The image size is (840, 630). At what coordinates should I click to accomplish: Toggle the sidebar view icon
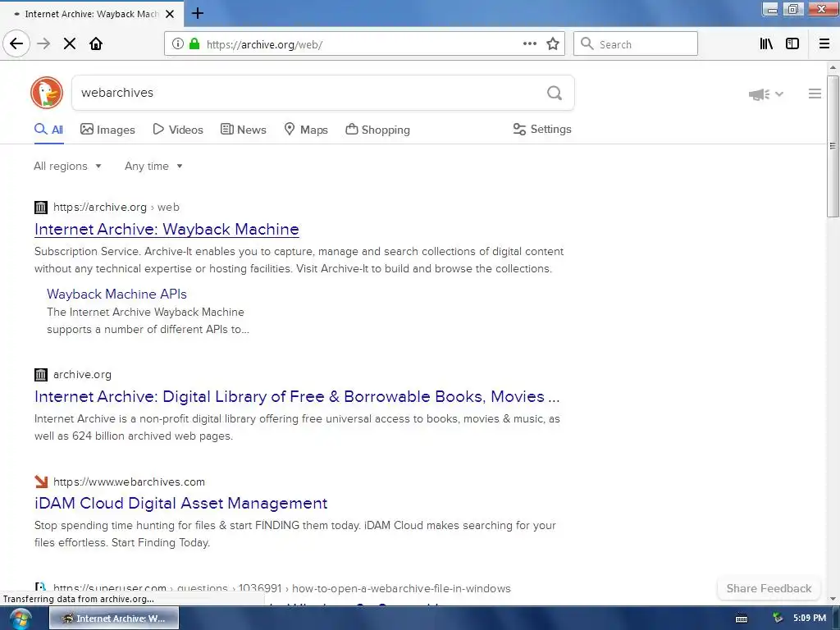[x=792, y=44]
